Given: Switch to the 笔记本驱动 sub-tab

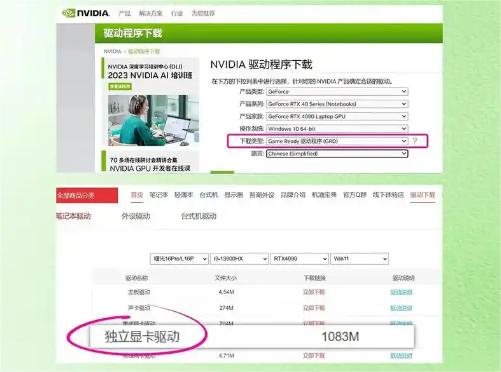Looking at the screenshot, I should tap(74, 216).
